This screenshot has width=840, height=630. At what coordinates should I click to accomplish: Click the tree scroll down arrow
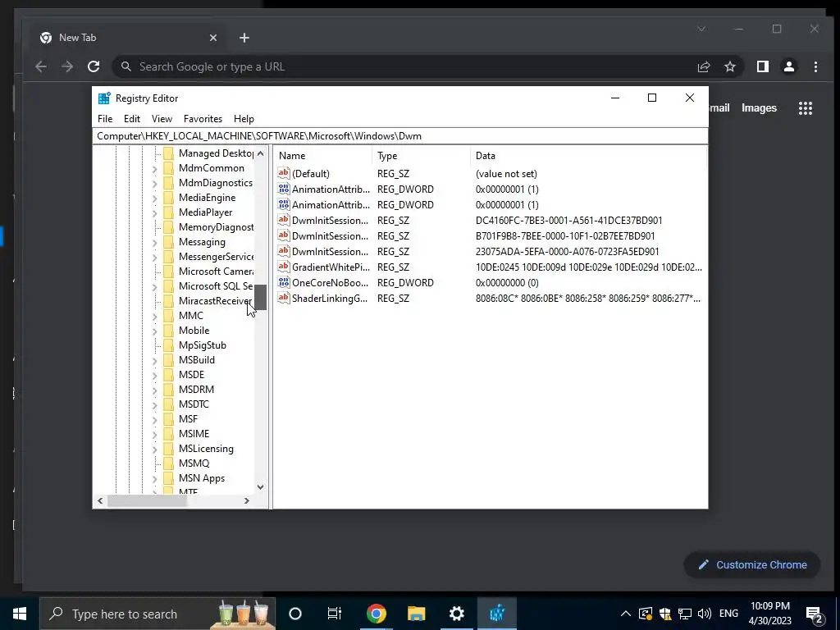[260, 487]
